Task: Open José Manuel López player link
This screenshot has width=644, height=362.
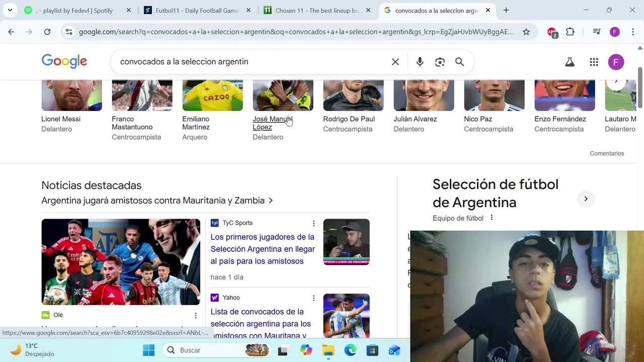Action: pyautogui.click(x=272, y=123)
